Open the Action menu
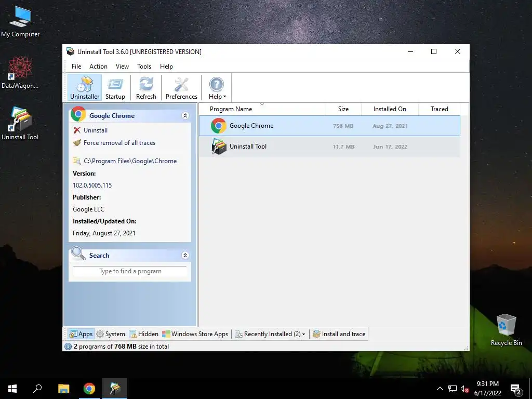Viewport: 532px width, 399px height. (98, 66)
